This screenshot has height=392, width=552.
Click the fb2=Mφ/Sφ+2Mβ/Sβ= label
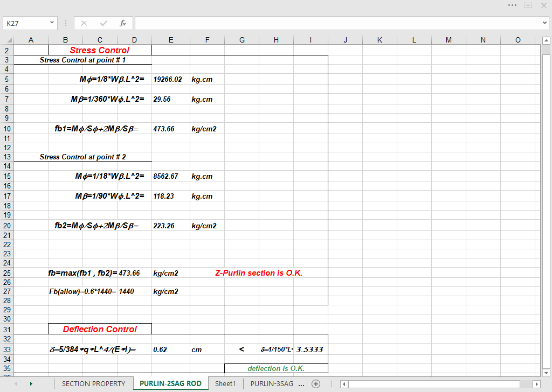coord(96,226)
